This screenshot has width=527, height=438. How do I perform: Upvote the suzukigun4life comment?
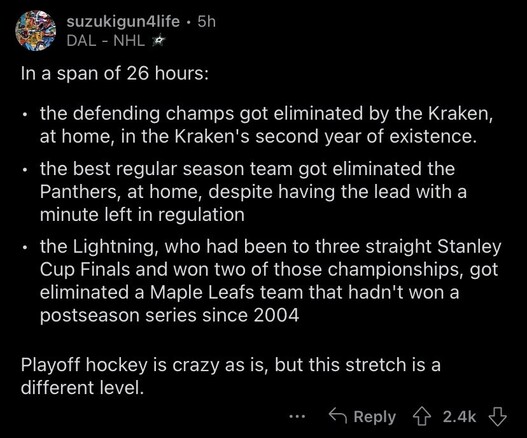pyautogui.click(x=422, y=417)
